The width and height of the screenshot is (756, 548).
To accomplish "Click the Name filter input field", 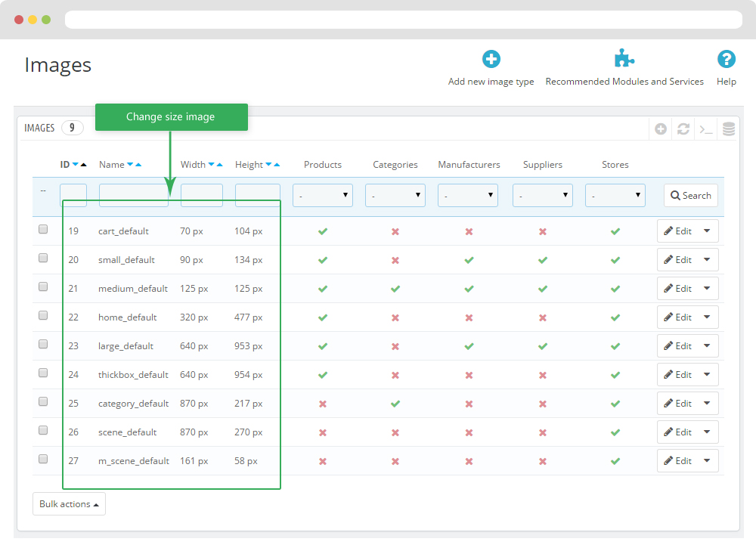I will (133, 196).
